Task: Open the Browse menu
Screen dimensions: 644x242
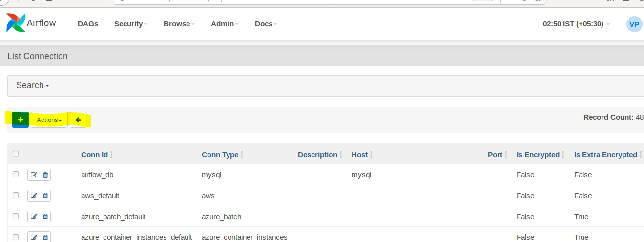Action: (x=179, y=24)
